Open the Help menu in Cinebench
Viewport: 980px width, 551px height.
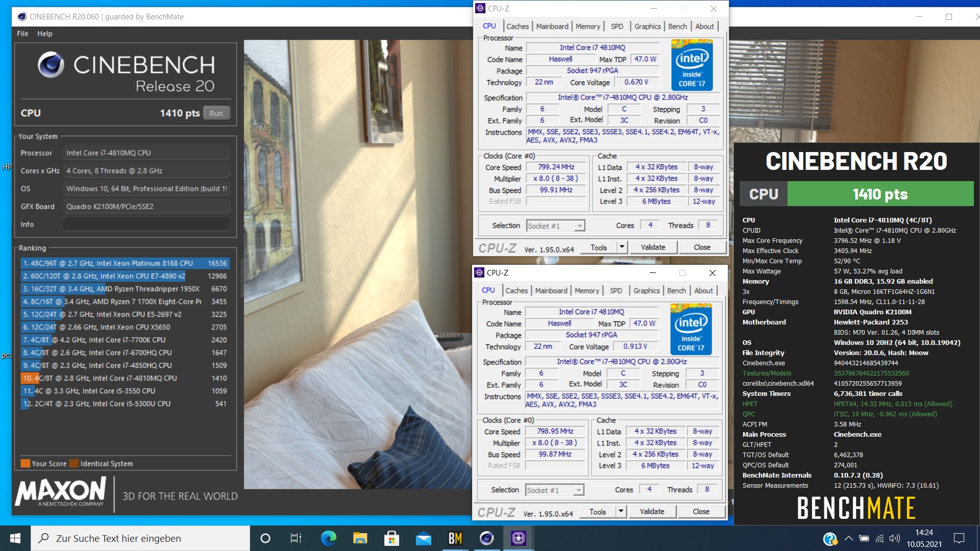(44, 34)
